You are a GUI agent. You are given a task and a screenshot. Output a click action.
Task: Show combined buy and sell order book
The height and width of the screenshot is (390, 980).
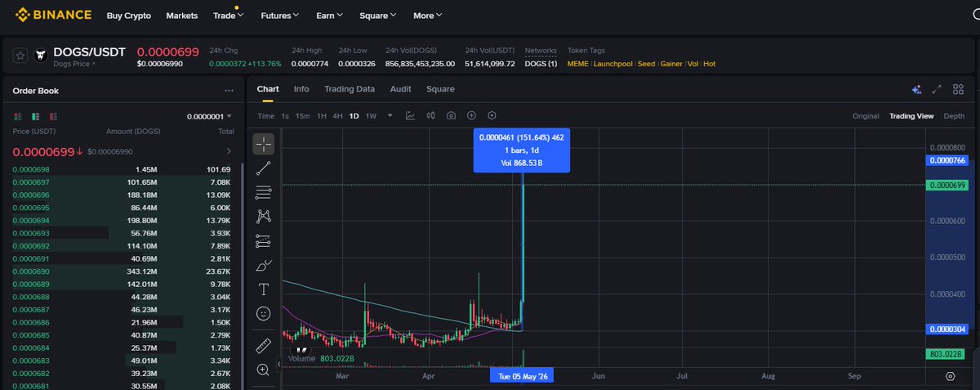[18, 117]
